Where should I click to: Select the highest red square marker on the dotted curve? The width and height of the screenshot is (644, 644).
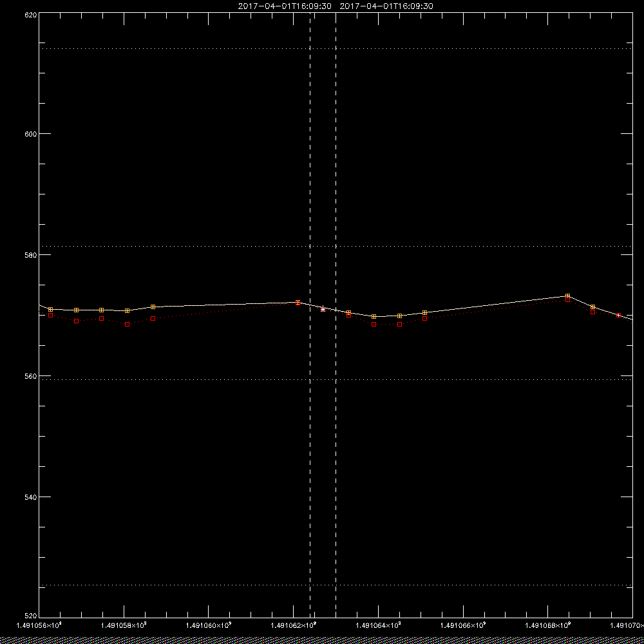coord(567,300)
